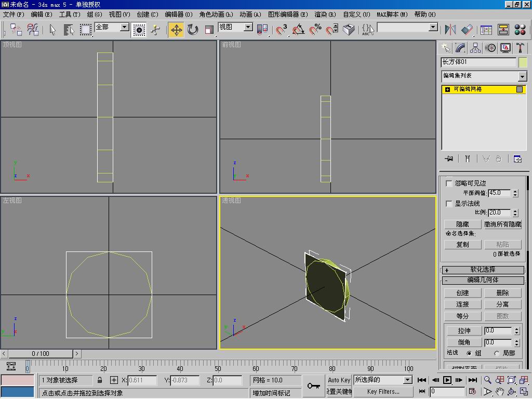
Task: Select the 局部 radio button
Action: (x=497, y=353)
